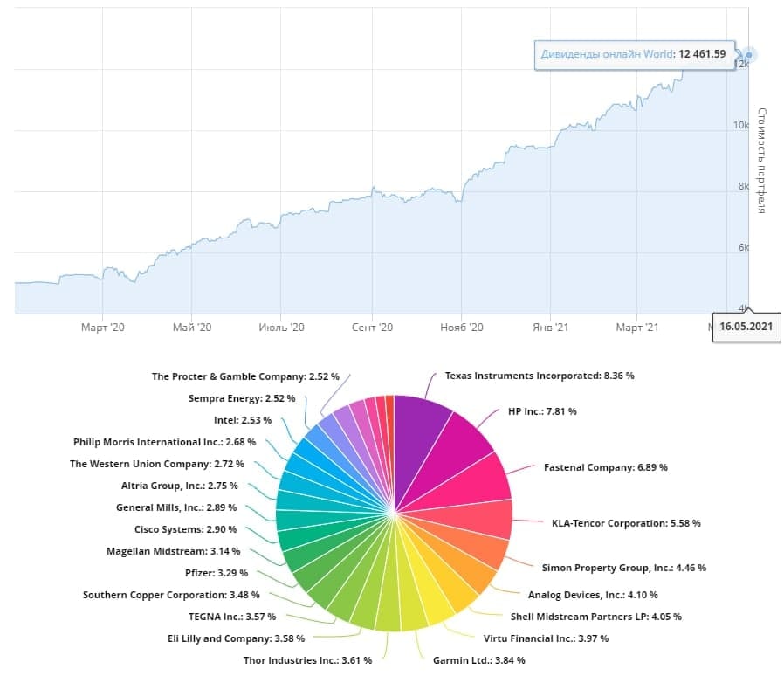Click the 'Май '20' axis label

pyautogui.click(x=192, y=328)
